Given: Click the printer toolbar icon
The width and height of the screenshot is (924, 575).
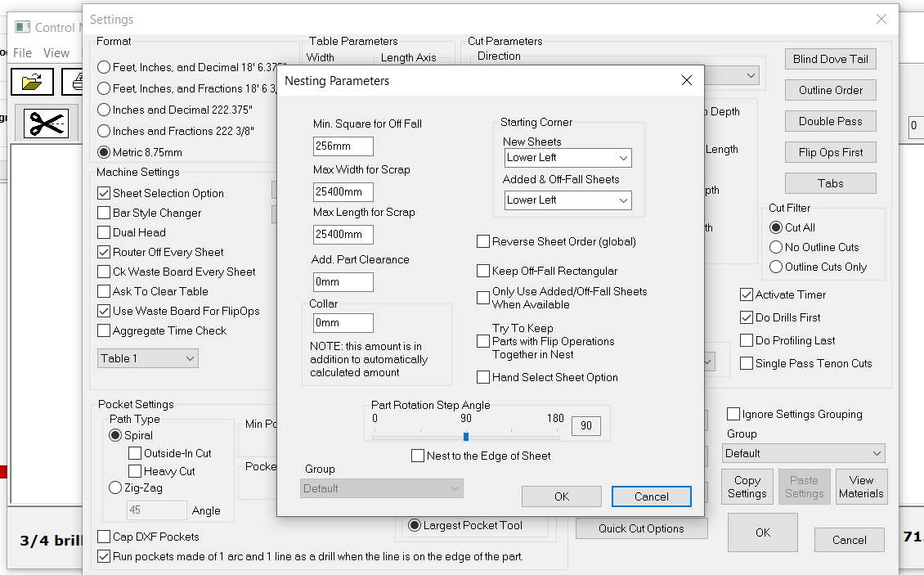Looking at the screenshot, I should tap(76, 82).
